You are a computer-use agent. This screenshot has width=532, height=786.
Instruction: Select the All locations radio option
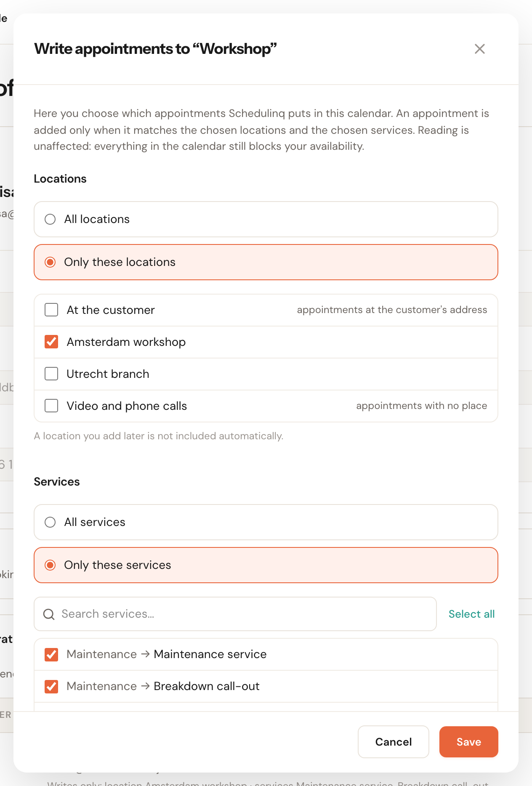click(266, 219)
